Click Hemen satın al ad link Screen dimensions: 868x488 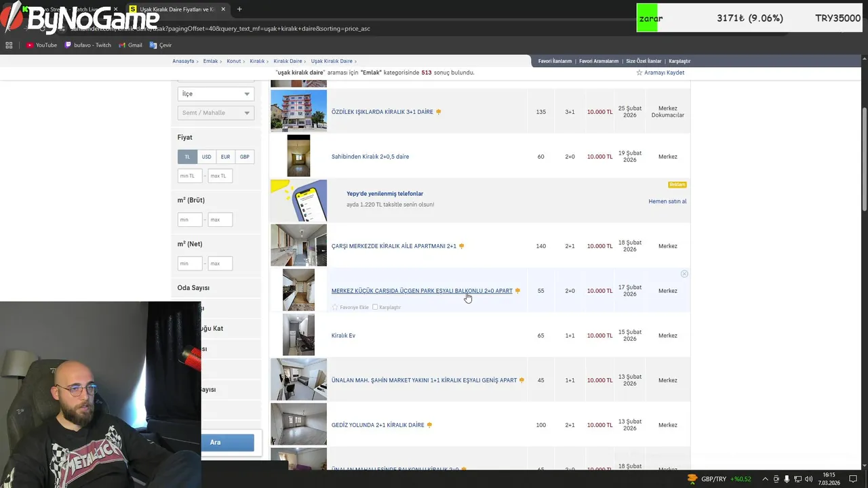(667, 201)
